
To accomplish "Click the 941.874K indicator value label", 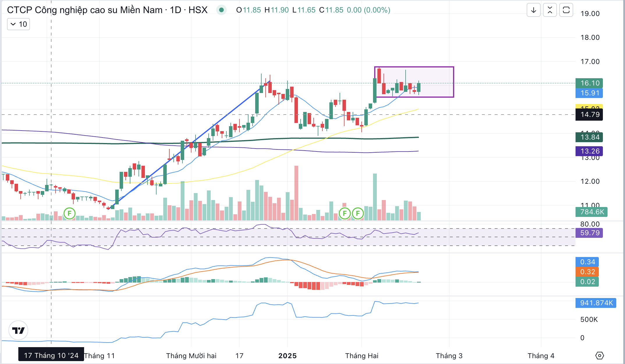I will pos(595,303).
